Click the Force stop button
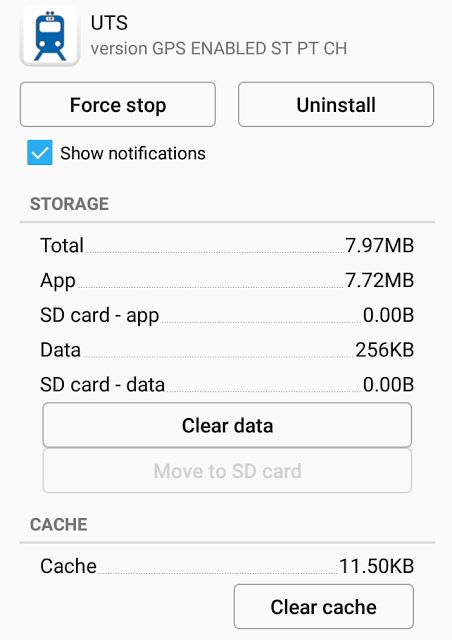 tap(118, 104)
